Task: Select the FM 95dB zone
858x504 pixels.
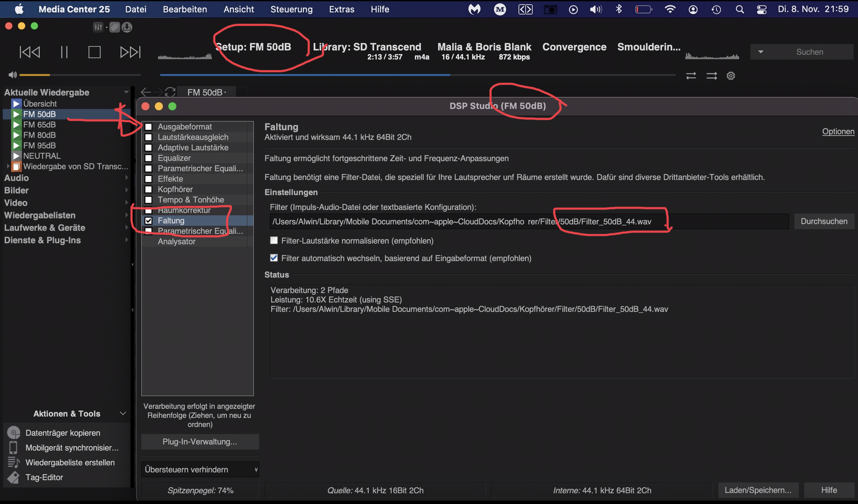Action: tap(39, 145)
